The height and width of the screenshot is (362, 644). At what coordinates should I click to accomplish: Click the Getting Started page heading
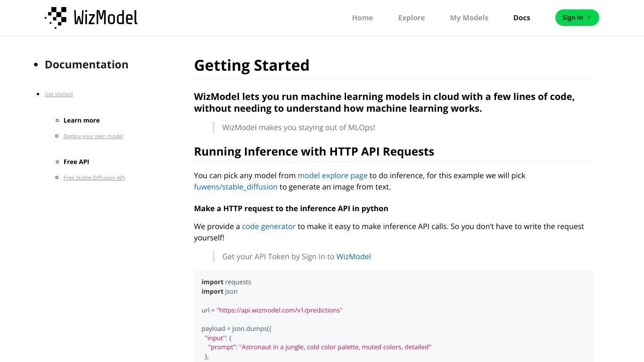pos(252,65)
